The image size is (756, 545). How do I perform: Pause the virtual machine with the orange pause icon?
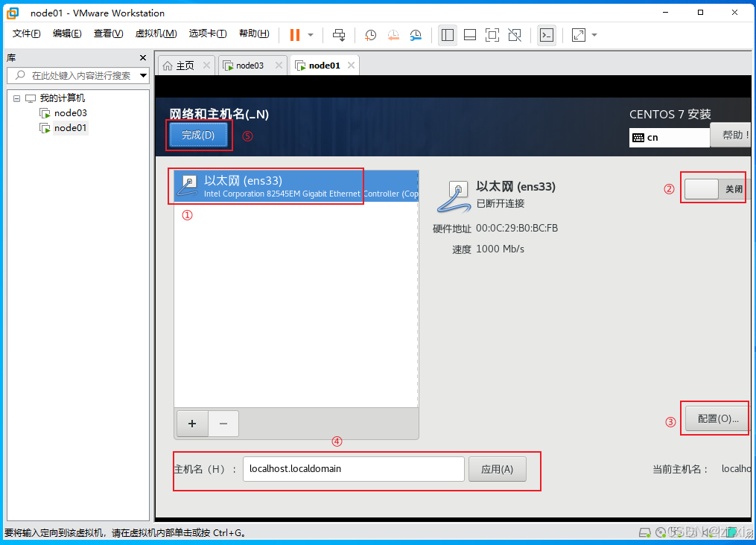coord(295,35)
